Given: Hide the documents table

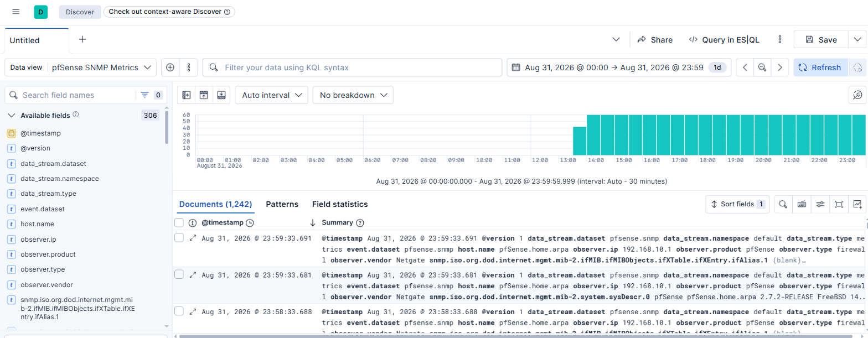Looking at the screenshot, I should coord(221,95).
